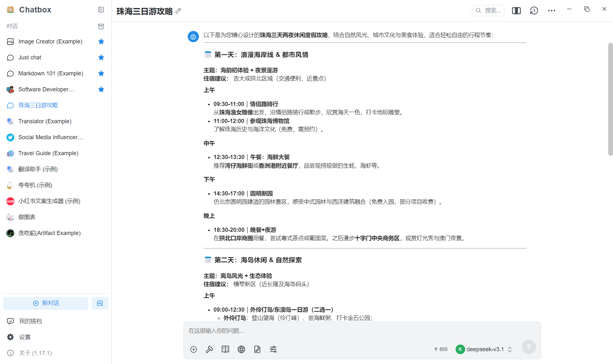613x364 pixels.
Task: Toggle the split layout view icon
Action: click(x=516, y=11)
